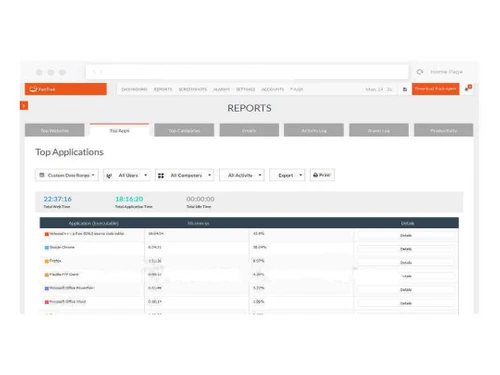Click the Print button
The image size is (500, 375).
tap(322, 175)
